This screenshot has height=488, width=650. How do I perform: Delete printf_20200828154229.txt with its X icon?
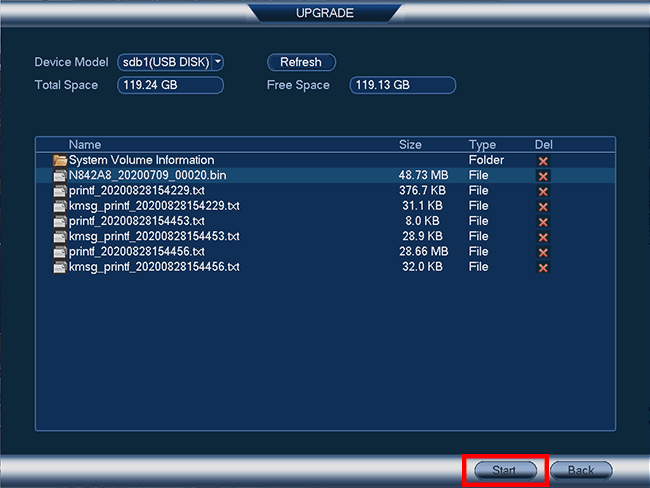pyautogui.click(x=543, y=191)
